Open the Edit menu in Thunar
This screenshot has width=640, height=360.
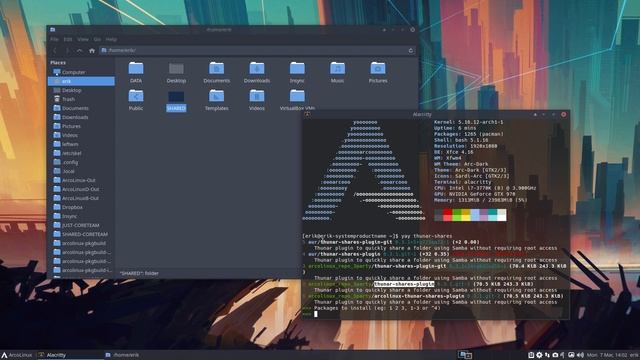pos(68,39)
